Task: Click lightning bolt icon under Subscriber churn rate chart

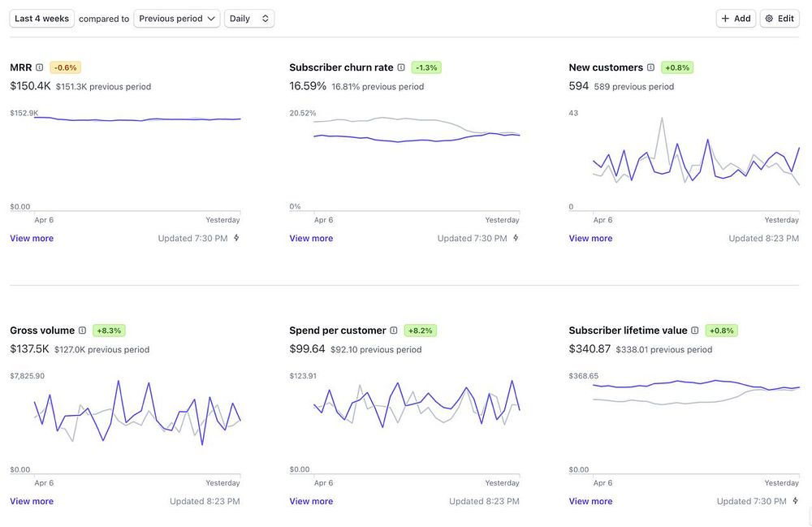Action: point(516,238)
